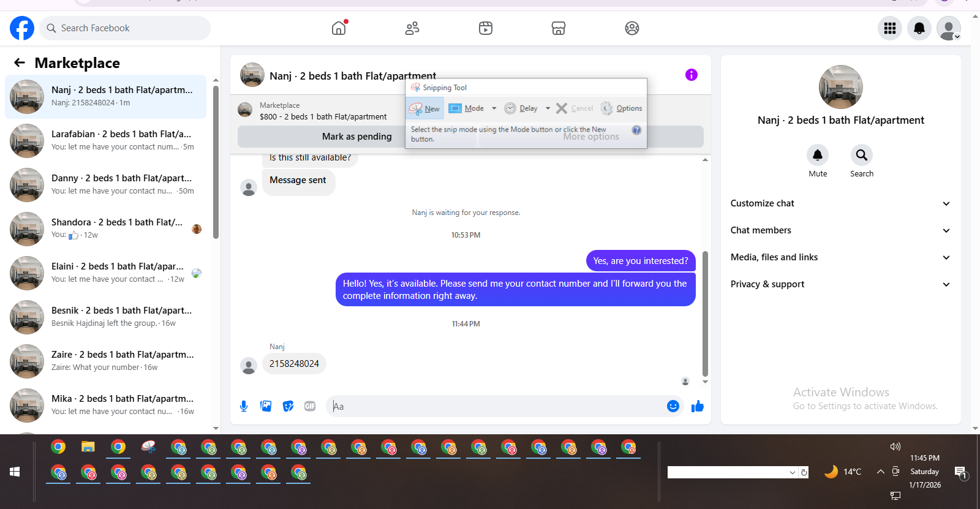Open conversation information purple icon
The width and height of the screenshot is (980, 509).
[692, 75]
